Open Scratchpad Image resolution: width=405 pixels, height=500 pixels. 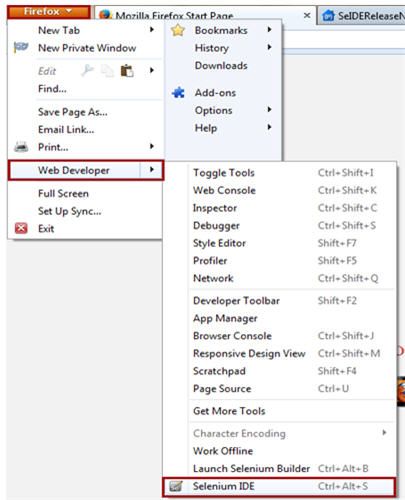280,371
